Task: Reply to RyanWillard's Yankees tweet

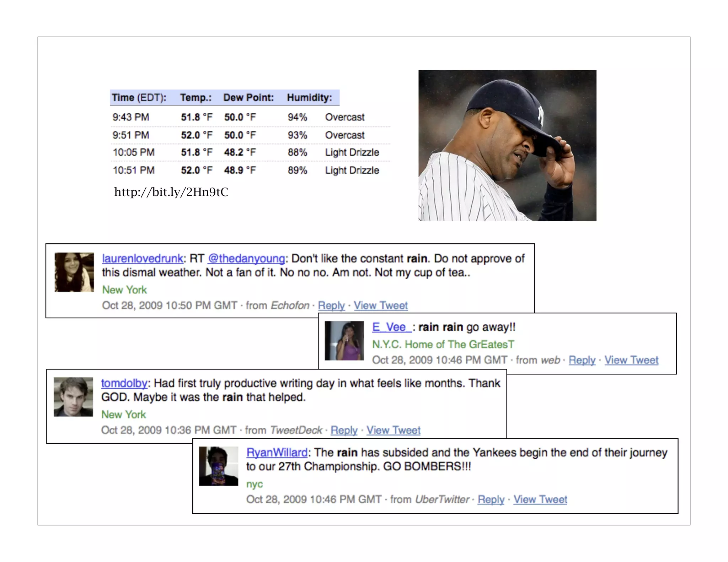Action: (491, 499)
